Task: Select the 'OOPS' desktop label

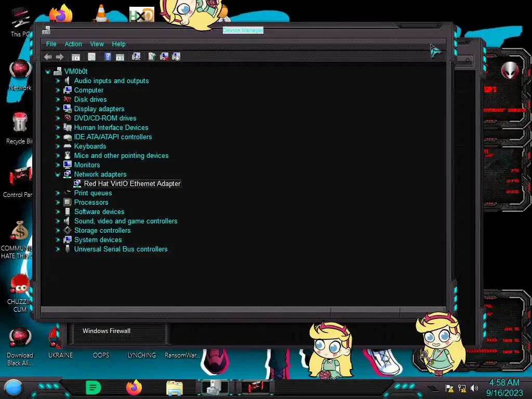Action: [101, 355]
